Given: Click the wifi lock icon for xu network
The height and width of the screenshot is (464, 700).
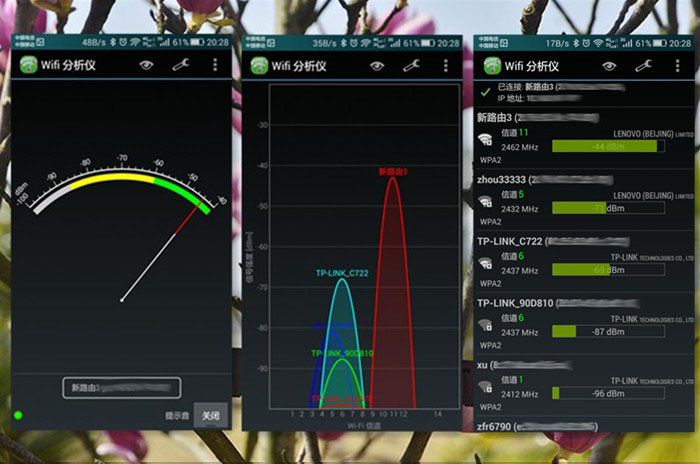Looking at the screenshot, I should click(485, 387).
